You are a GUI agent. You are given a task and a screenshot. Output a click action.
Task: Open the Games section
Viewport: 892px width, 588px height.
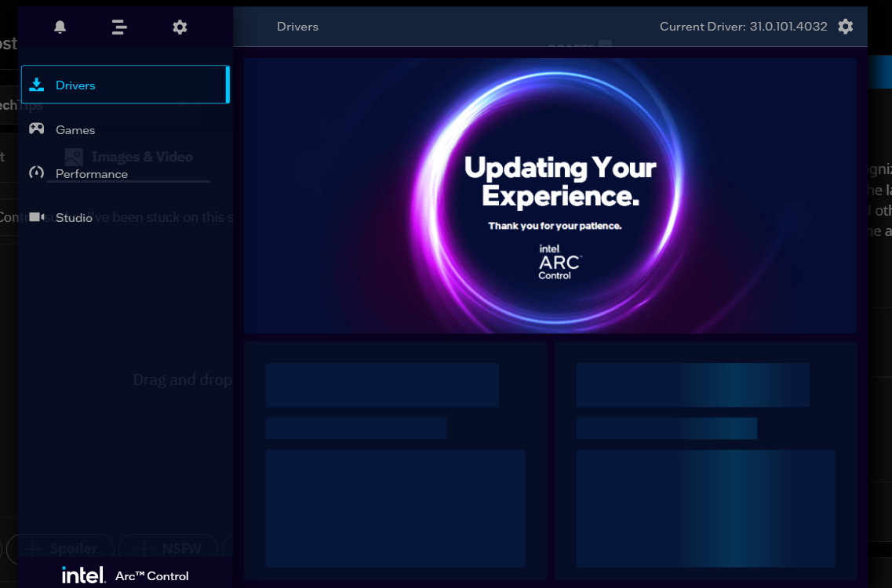(x=126, y=129)
